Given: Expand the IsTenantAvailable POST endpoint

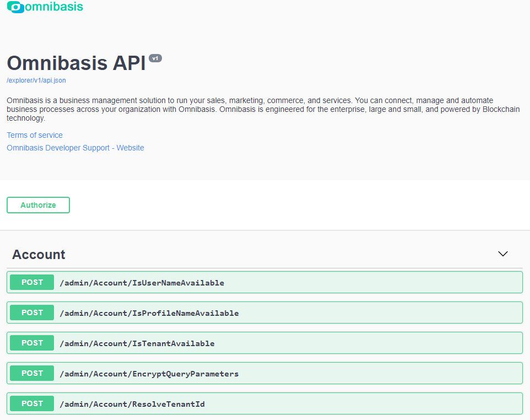Looking at the screenshot, I should 264,343.
